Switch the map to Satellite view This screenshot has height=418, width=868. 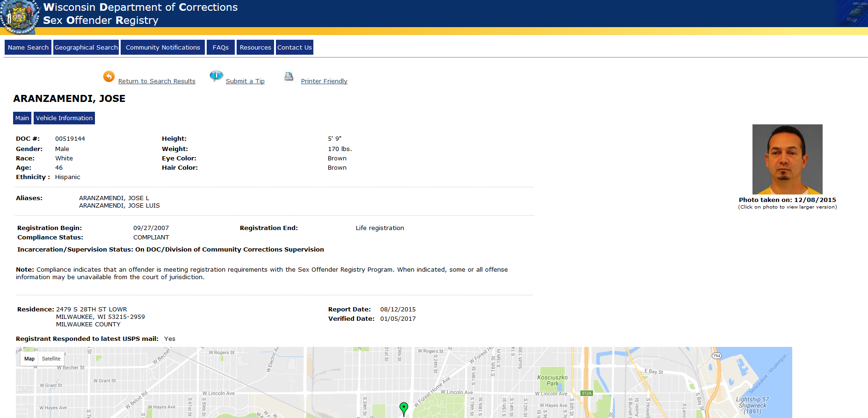tap(51, 359)
